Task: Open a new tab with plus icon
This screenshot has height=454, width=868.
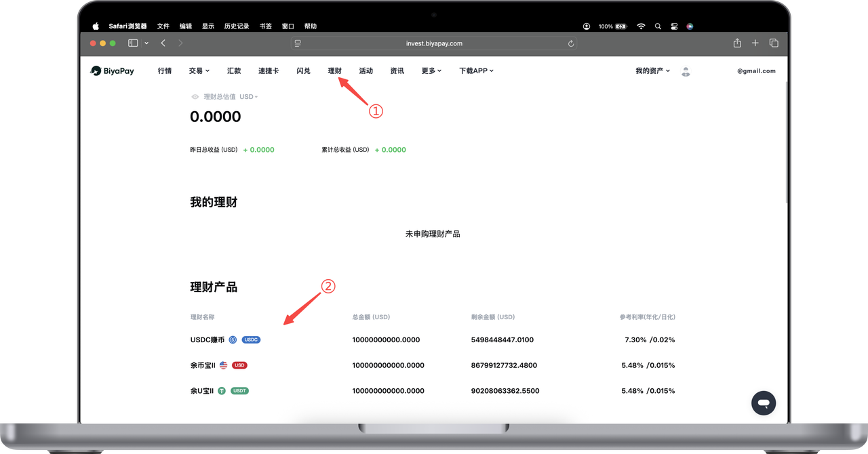Action: pos(755,43)
